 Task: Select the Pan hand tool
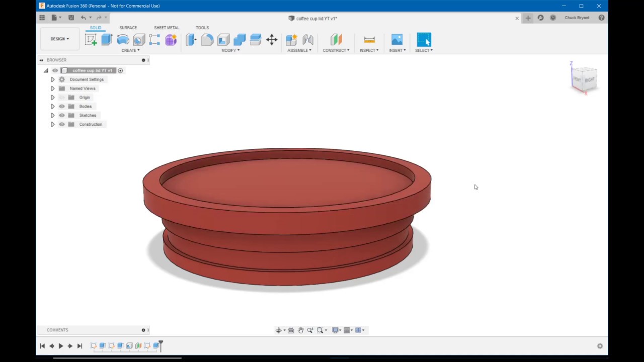tap(300, 330)
